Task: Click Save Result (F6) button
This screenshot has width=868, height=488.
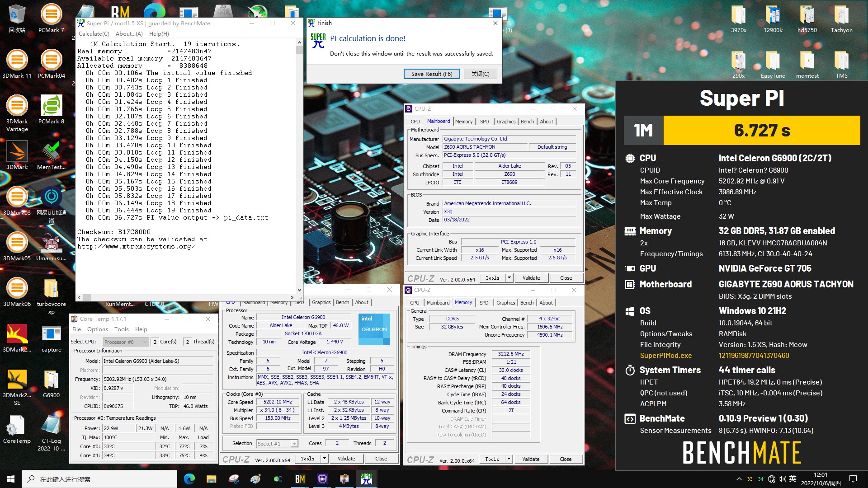Action: pos(431,74)
